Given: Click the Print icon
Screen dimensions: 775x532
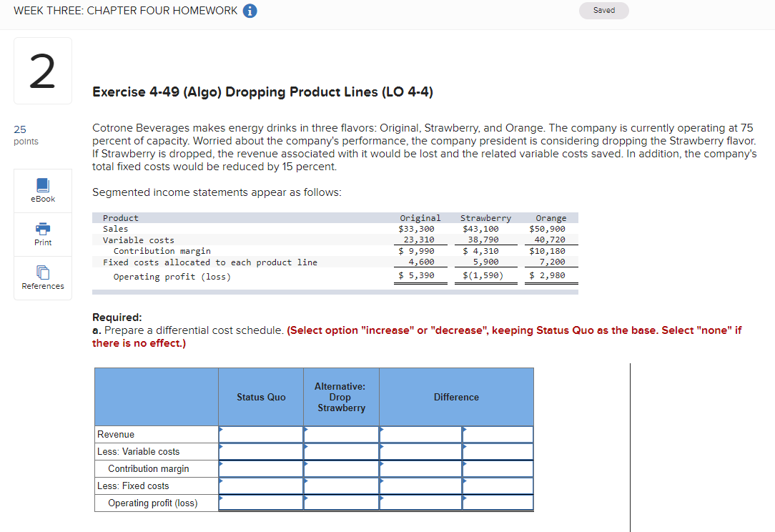Looking at the screenshot, I should pos(42,234).
